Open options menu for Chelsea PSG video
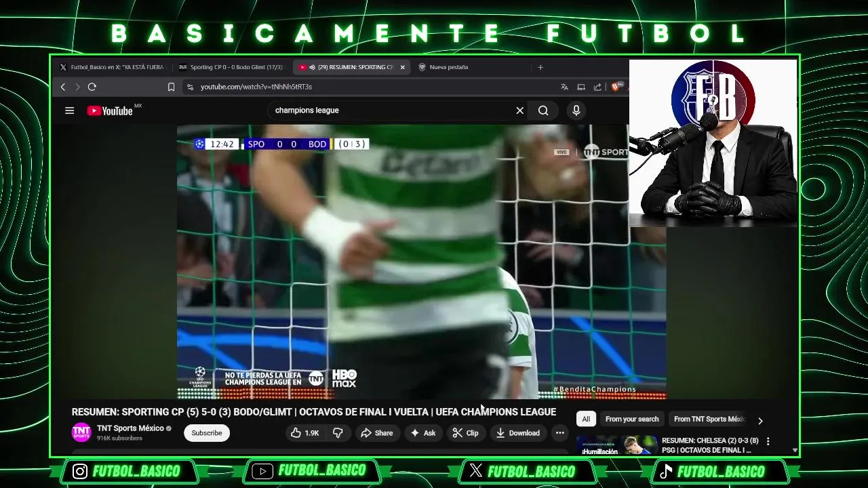868x488 pixels. 768,441
